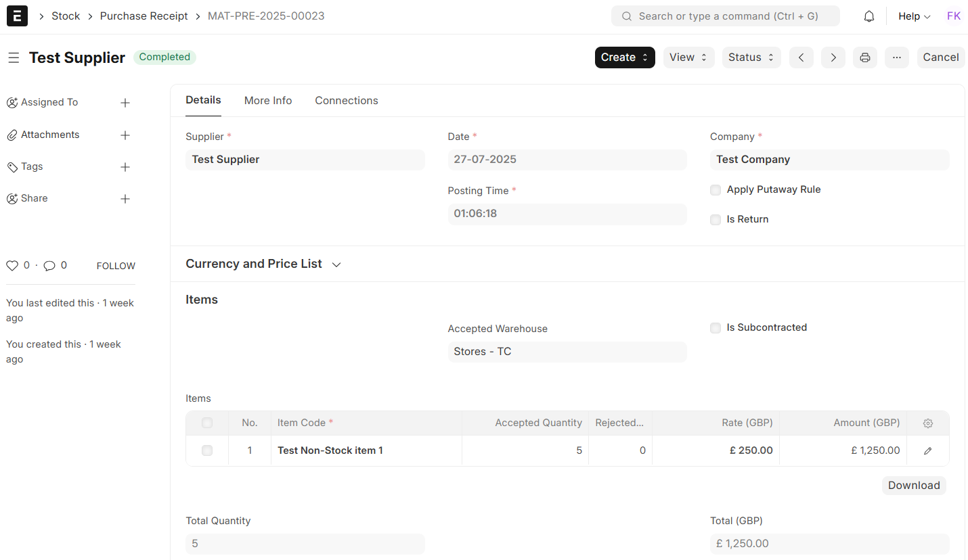Edit the Test Non-Stock item 1 row
The width and height of the screenshot is (968, 560).
(927, 450)
